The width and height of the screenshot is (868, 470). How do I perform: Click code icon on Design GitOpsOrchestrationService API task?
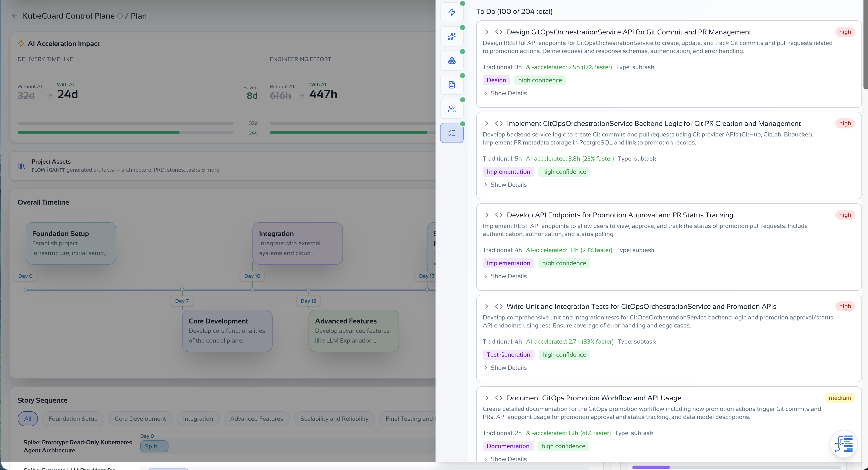pos(499,32)
